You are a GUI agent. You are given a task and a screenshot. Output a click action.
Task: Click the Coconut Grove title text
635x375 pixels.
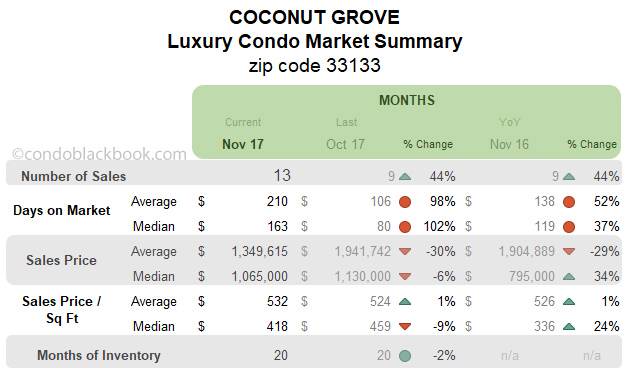click(315, 17)
